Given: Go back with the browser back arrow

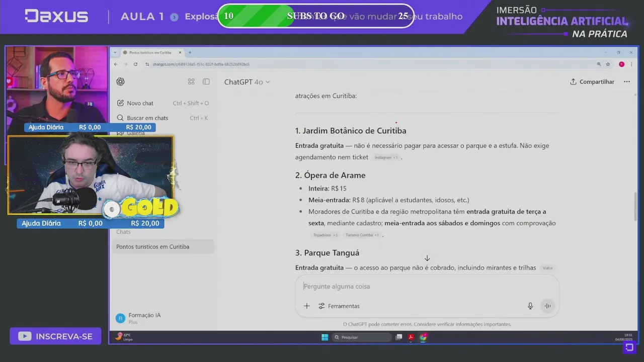Looking at the screenshot, I should (x=116, y=64).
